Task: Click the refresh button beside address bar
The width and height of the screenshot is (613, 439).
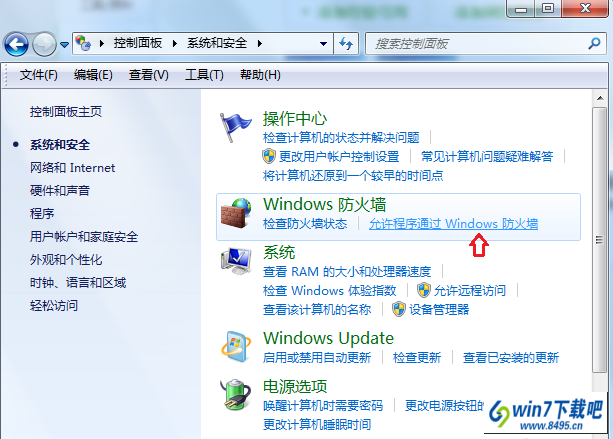Action: point(346,43)
